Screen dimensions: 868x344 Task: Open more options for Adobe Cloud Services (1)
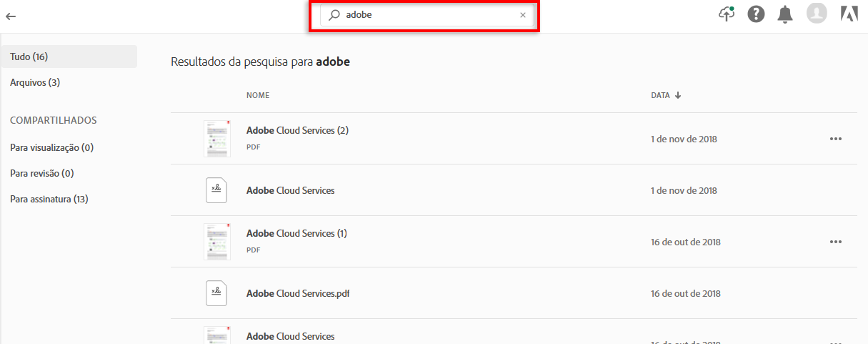tap(836, 242)
